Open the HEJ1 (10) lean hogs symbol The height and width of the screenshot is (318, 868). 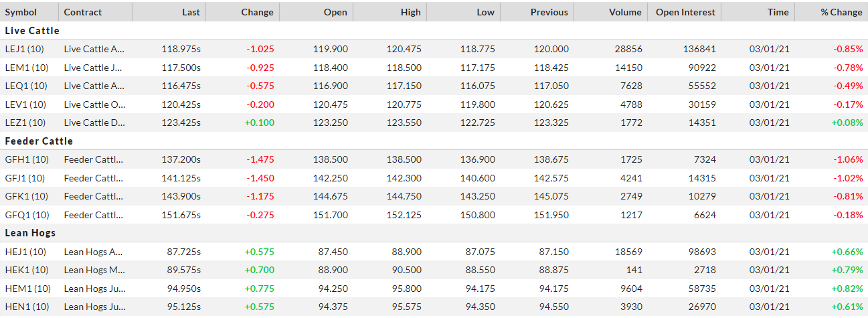click(26, 252)
